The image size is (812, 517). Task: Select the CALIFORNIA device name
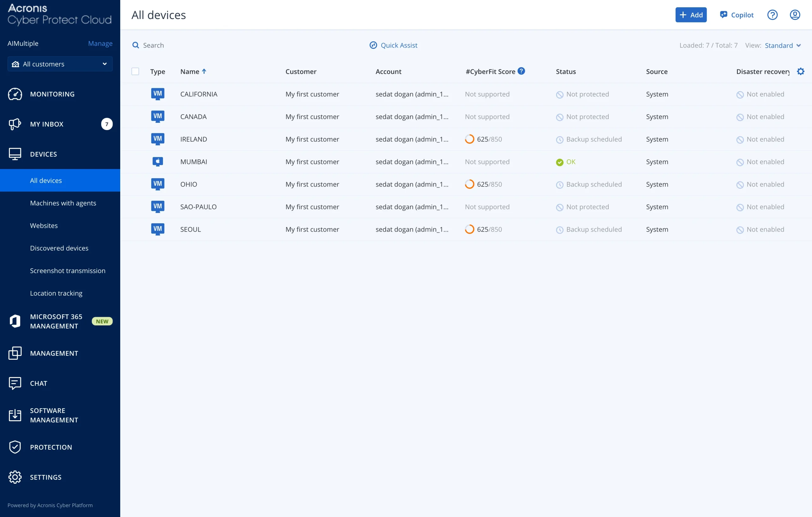[x=199, y=94]
